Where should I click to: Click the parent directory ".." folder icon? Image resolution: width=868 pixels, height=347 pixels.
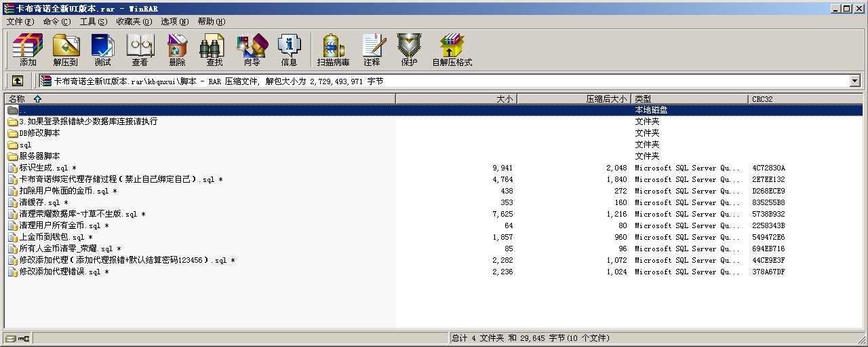coord(12,110)
